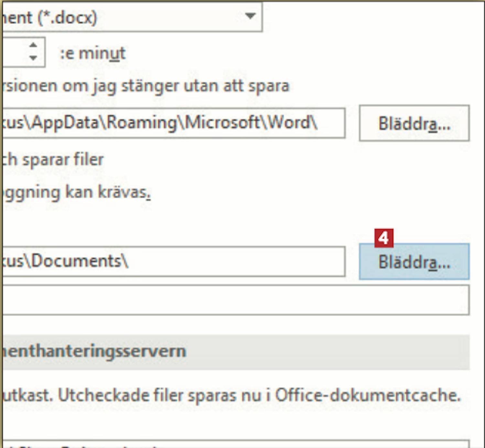Screen dimensions: 485x448
Task: Open the *.docx file format dropdown arrow
Action: click(250, 16)
